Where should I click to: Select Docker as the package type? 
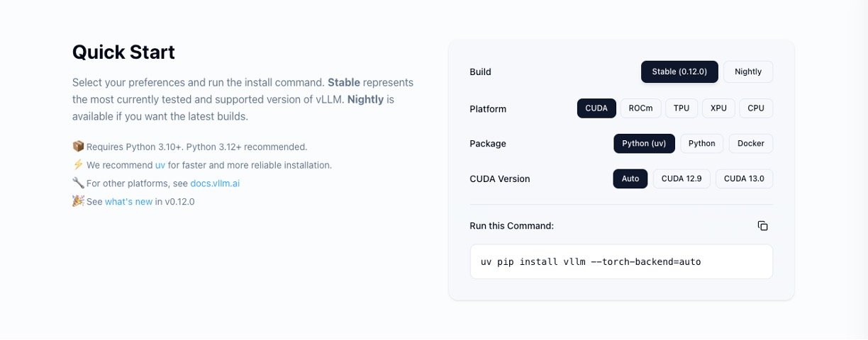[750, 143]
